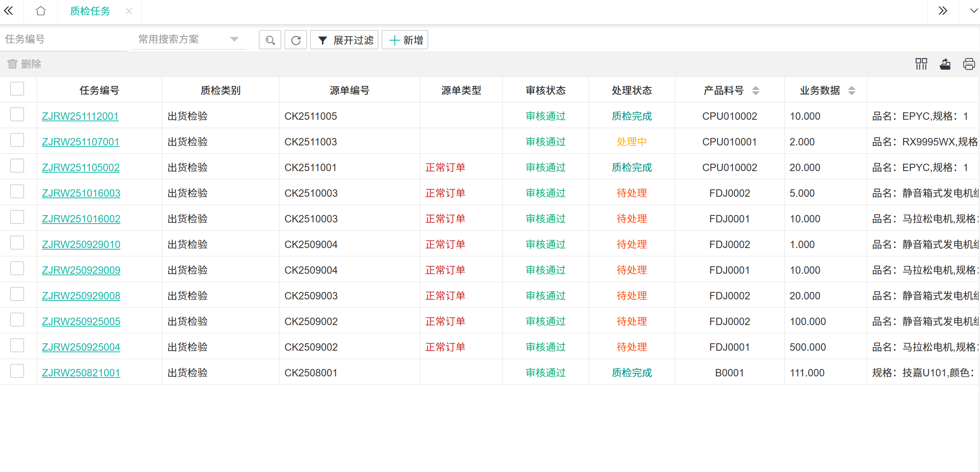980x472 pixels.
Task: Check the row ZJRW250821001 checkbox
Action: point(17,372)
